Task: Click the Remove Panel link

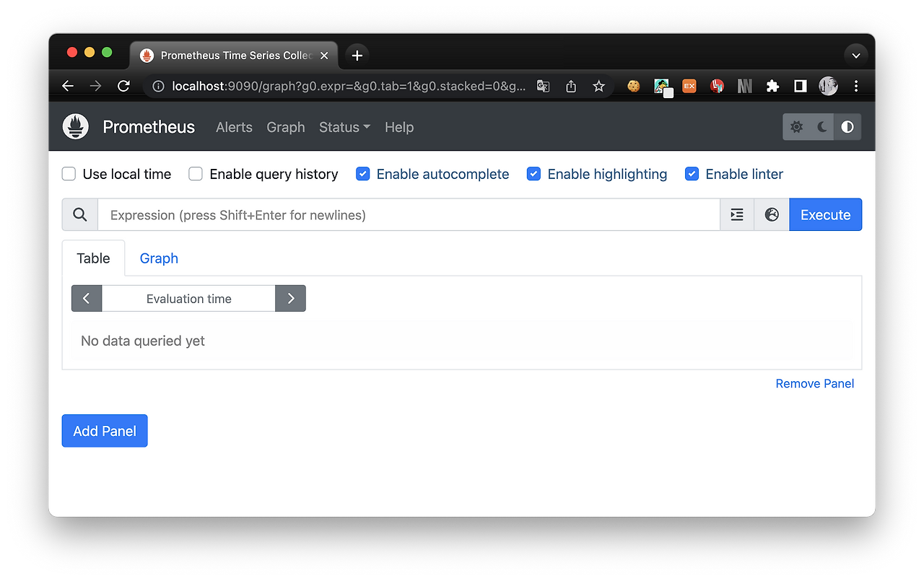Action: point(814,383)
